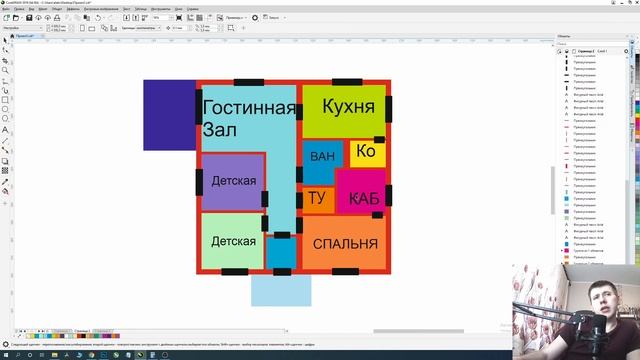Toggle snapping off with the Snap icon
The image size is (640, 360).
tap(220, 18)
